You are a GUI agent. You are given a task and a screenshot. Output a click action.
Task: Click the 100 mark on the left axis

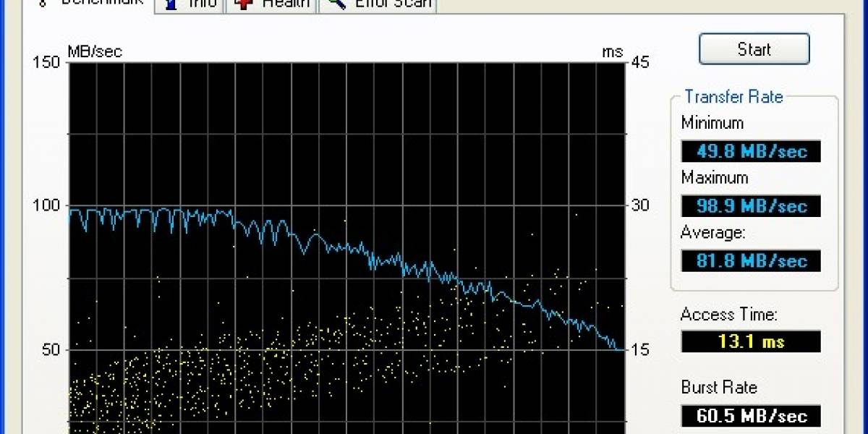[46, 205]
